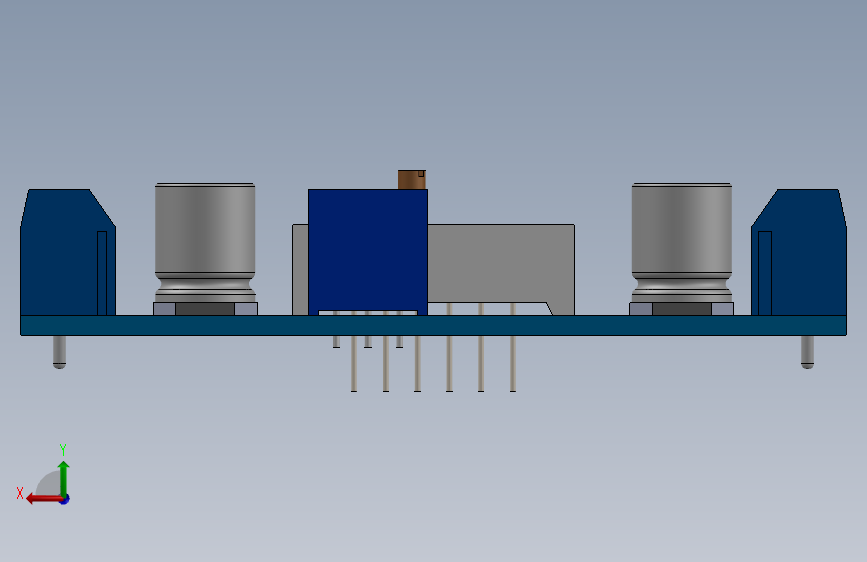Click the red X axis arrow on the triad
867x562 pixels.
(44, 499)
